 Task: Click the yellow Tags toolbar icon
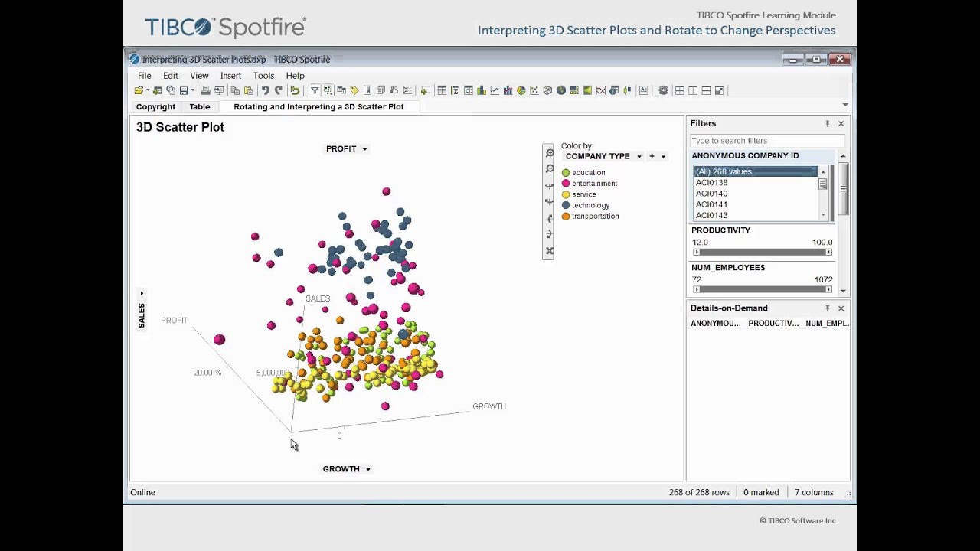354,90
